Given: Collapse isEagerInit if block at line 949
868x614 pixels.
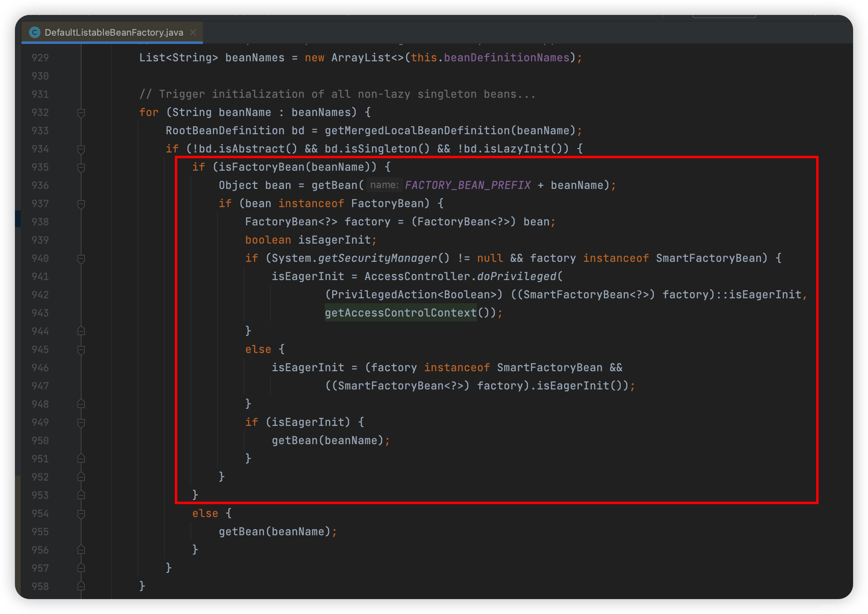Looking at the screenshot, I should [81, 423].
